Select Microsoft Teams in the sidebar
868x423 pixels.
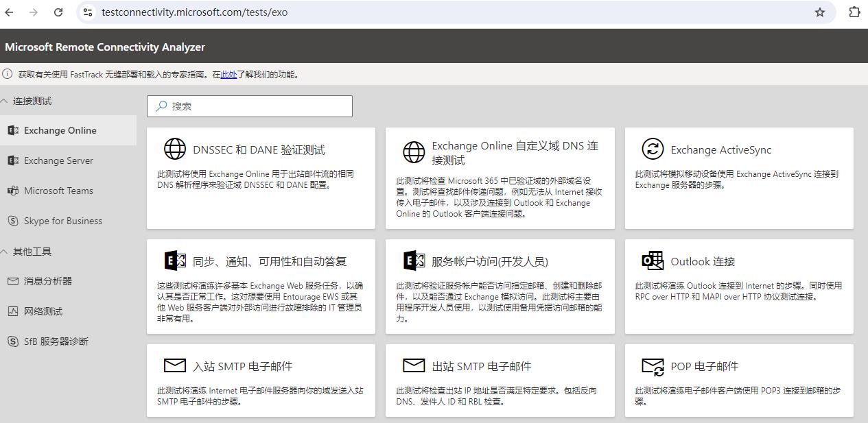(68, 191)
